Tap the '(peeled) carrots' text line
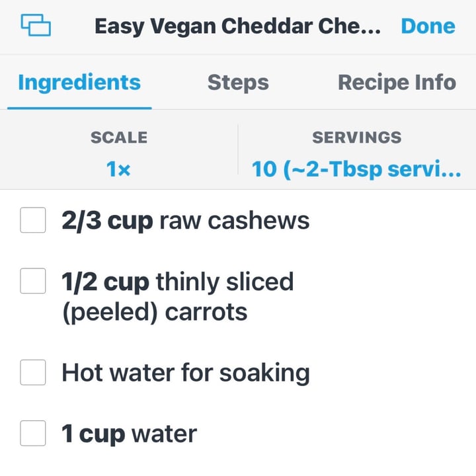Image resolution: width=476 pixels, height=476 pixels. (x=155, y=313)
